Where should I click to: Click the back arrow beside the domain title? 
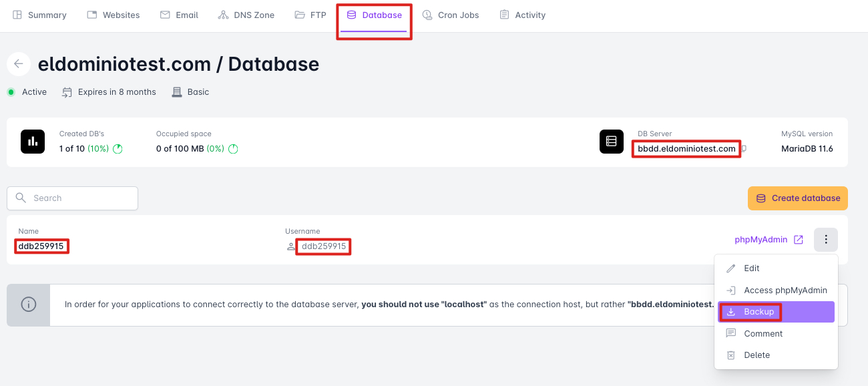click(x=19, y=64)
